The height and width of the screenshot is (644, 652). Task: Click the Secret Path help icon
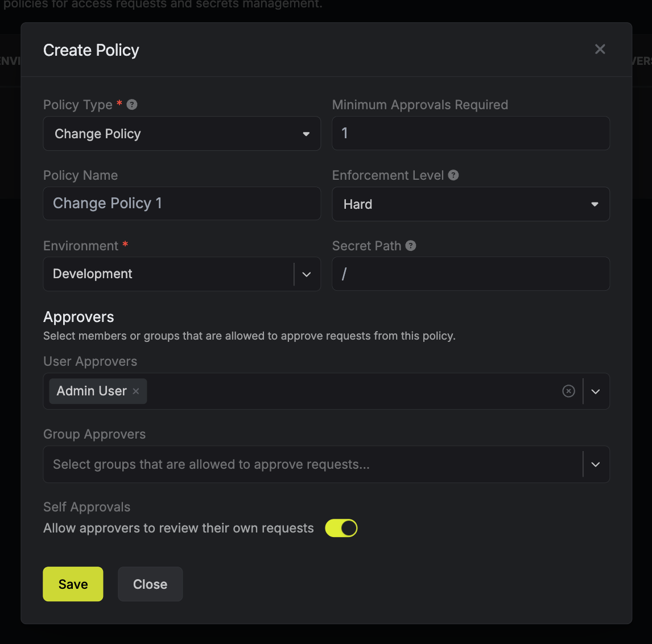410,246
